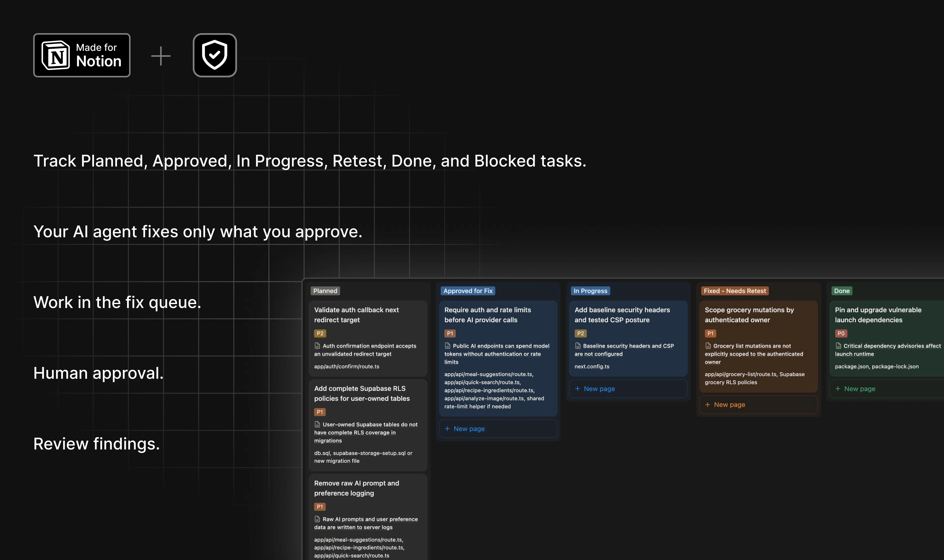Click P1 tag on Require auth and rate limits card
Viewport: 944px width, 560px height.
tap(450, 334)
